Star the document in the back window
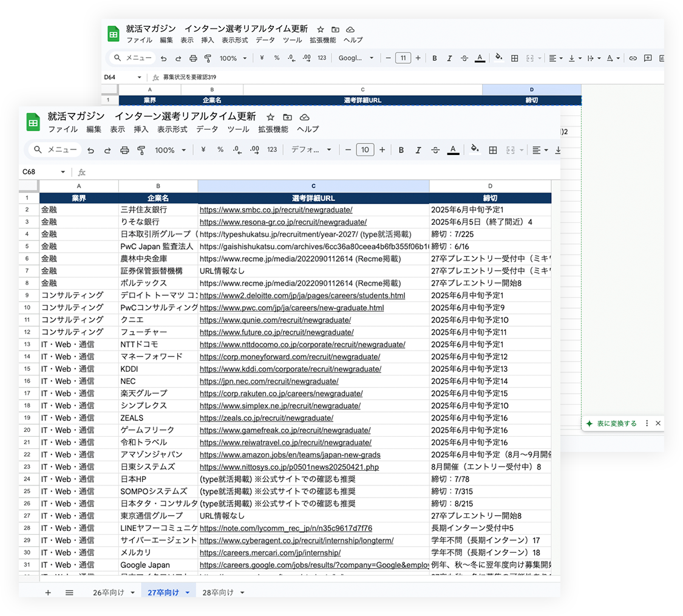683x616 pixels. [321, 29]
